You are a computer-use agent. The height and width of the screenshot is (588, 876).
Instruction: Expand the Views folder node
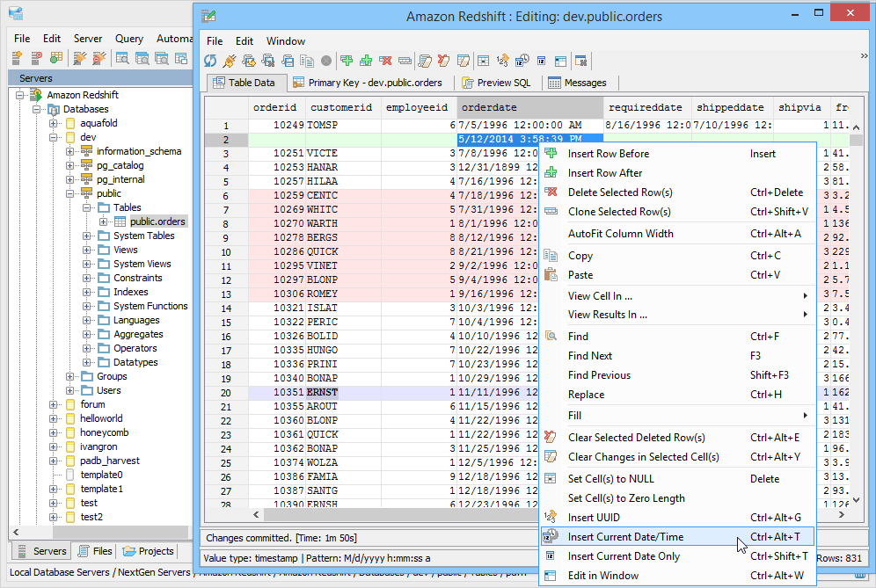click(x=87, y=250)
